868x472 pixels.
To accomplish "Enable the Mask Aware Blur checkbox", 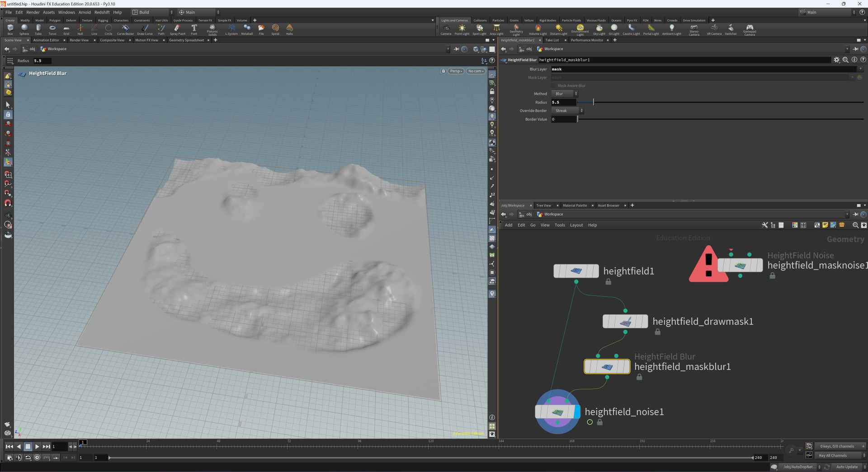I will pyautogui.click(x=553, y=86).
